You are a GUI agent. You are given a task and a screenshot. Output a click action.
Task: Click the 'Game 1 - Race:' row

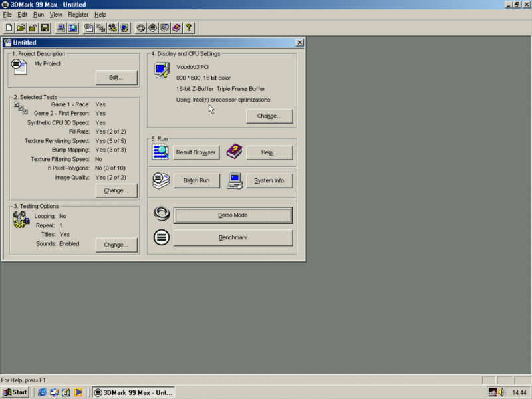coord(78,104)
